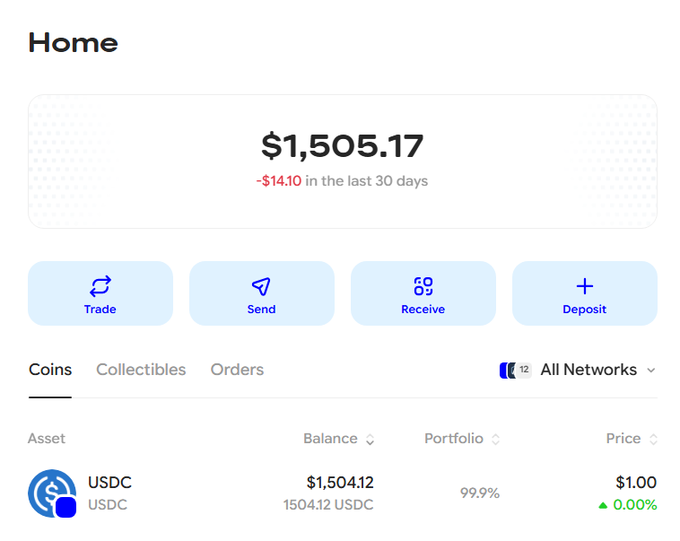680x541 pixels.
Task: Click the -$14.10 change amount
Action: (278, 181)
